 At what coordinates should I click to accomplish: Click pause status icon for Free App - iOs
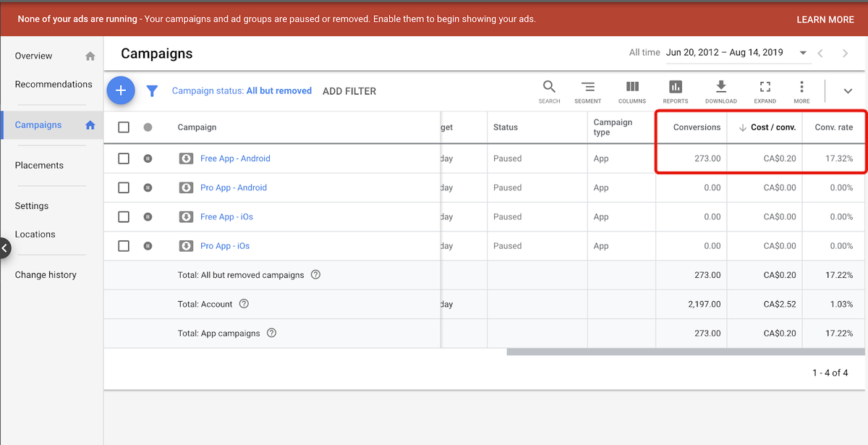pos(148,216)
